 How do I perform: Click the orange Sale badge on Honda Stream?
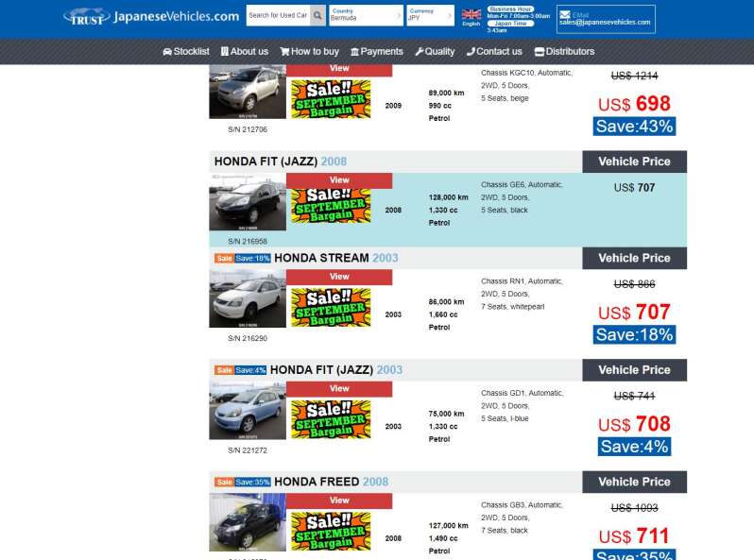point(224,259)
